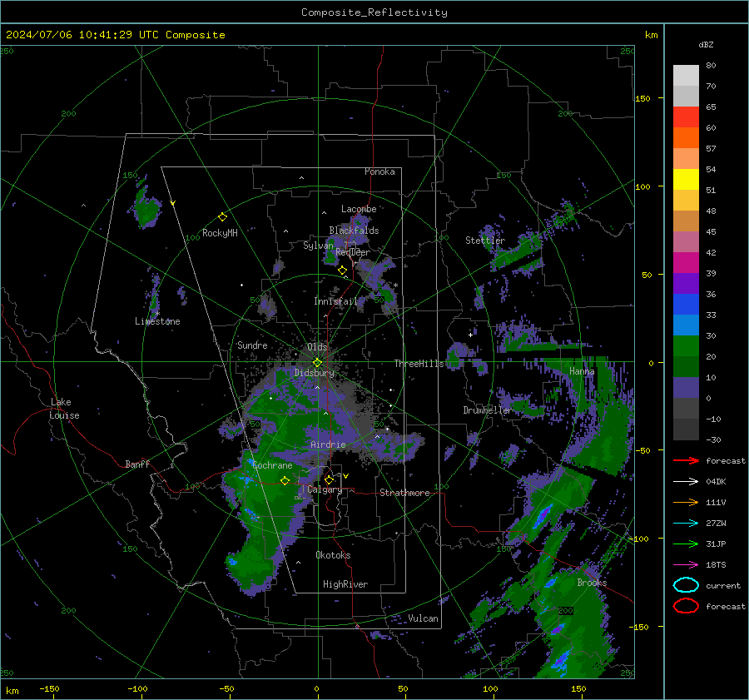749x700 pixels.
Task: Click the yellow diamond marker near Cochrane
Action: click(285, 481)
